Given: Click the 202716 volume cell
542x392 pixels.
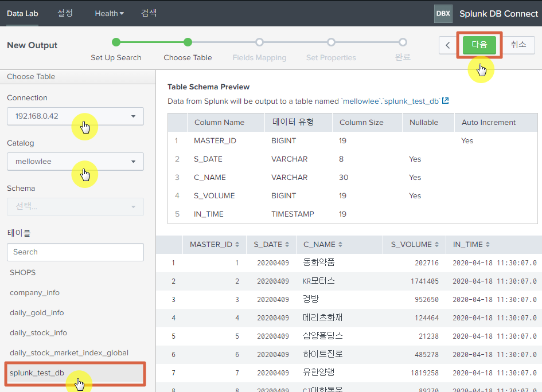Looking at the screenshot, I should pos(427,263).
